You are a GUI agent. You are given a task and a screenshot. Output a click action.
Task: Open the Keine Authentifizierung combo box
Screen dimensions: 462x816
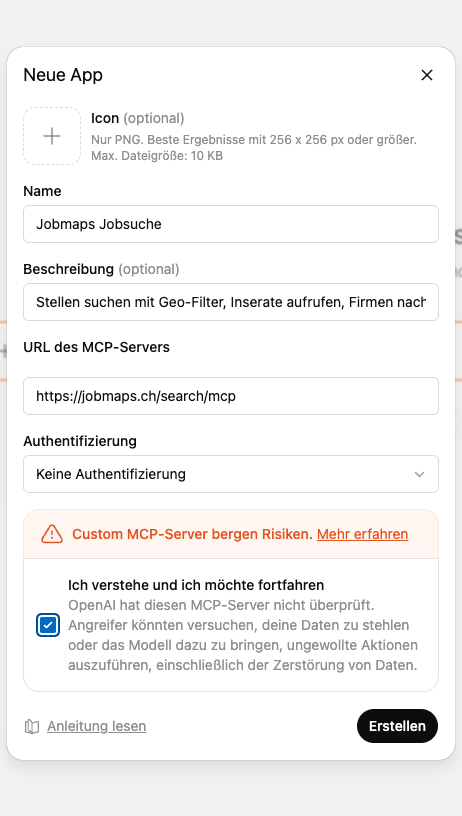pyautogui.click(x=231, y=474)
